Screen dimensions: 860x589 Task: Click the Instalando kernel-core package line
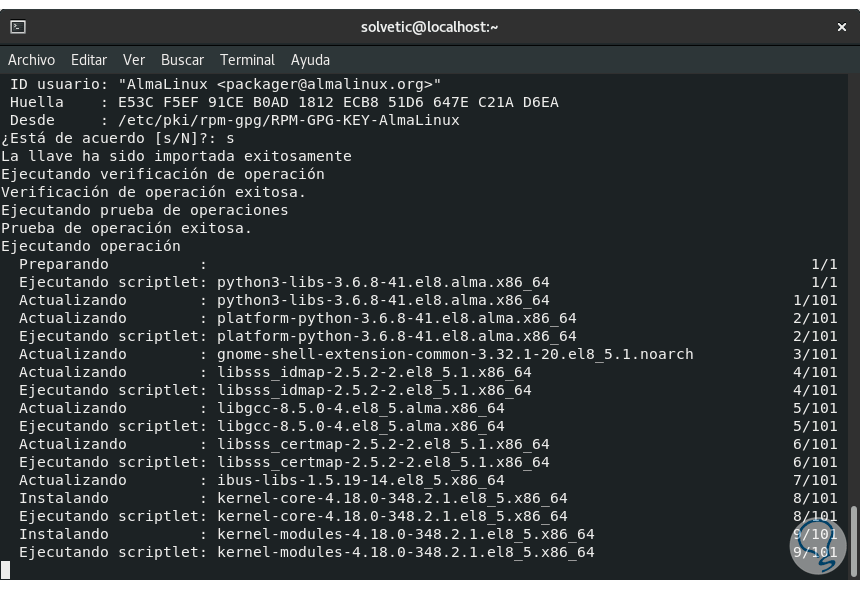click(x=292, y=498)
